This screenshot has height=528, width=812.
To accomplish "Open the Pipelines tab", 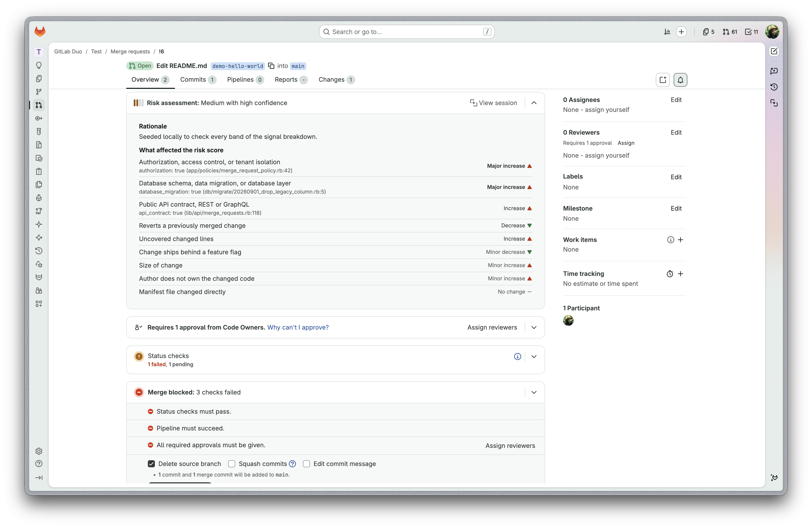I will 245,79.
